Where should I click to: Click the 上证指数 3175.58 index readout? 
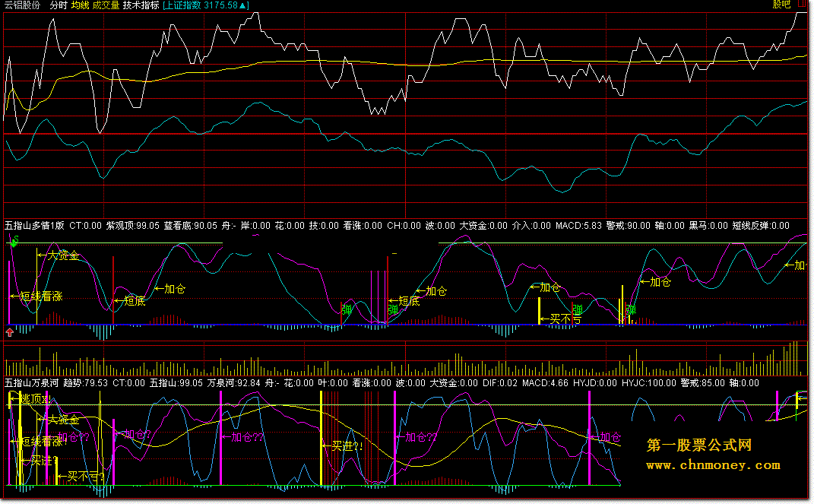[205, 5]
